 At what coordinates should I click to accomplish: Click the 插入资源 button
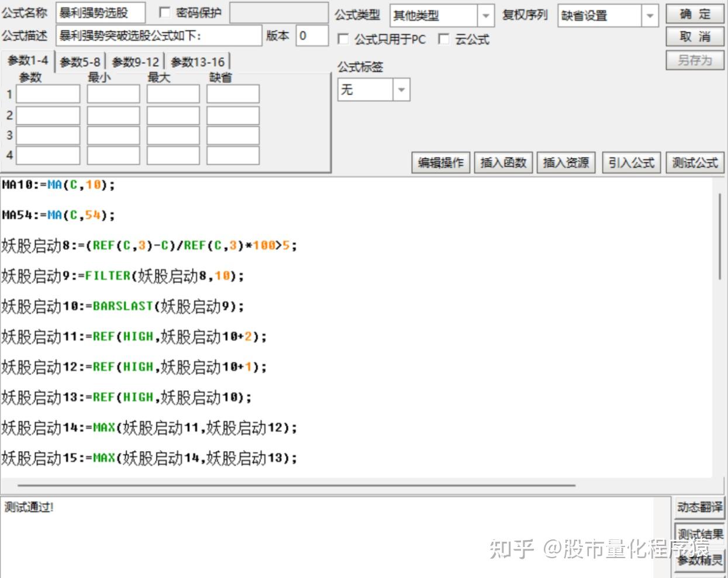click(x=566, y=162)
